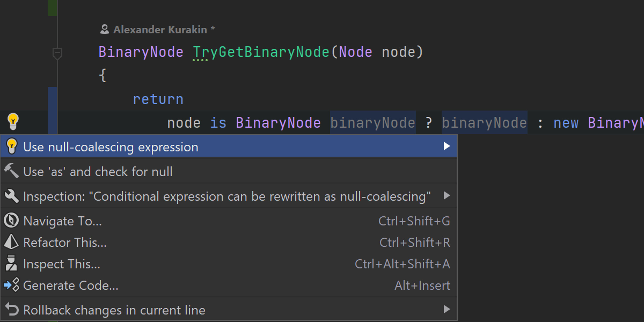Click the Rollback changes undo icon
The image size is (644, 322).
11,309
